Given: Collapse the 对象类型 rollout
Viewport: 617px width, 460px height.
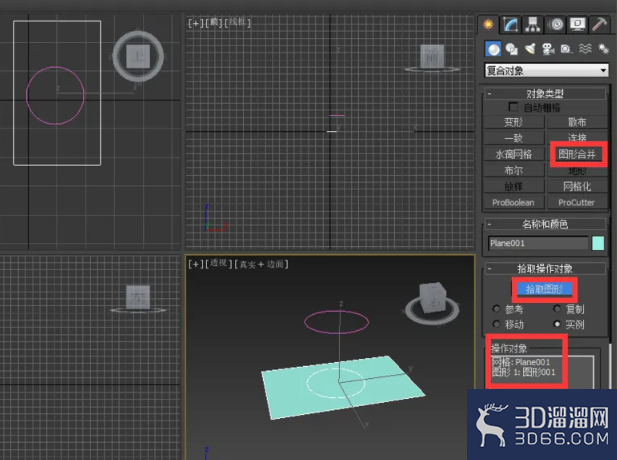Looking at the screenshot, I should pyautogui.click(x=545, y=94).
